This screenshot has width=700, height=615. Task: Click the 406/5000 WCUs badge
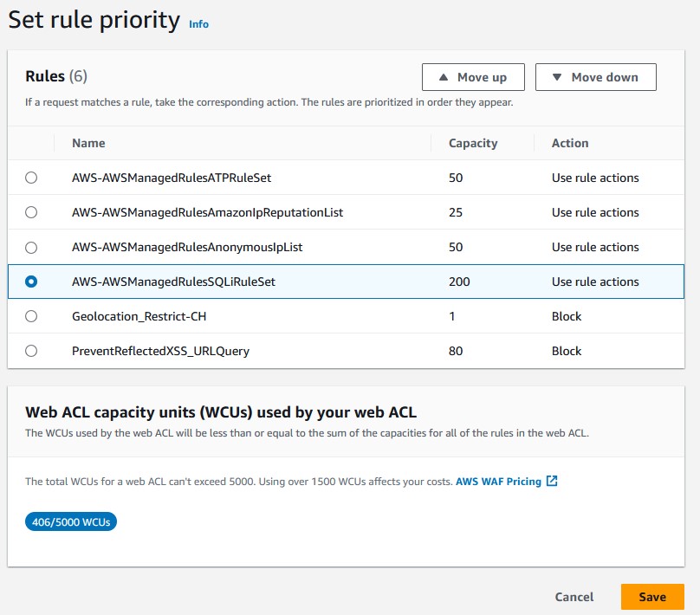[71, 521]
